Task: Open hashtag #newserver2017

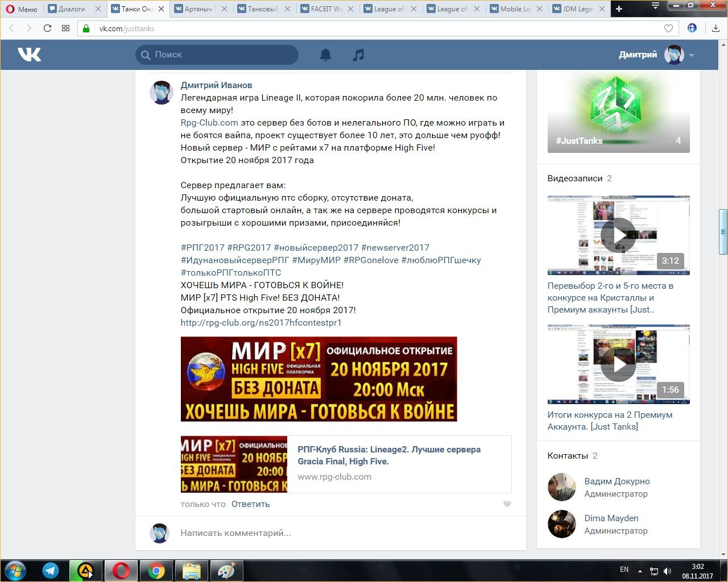Action: tap(395, 248)
